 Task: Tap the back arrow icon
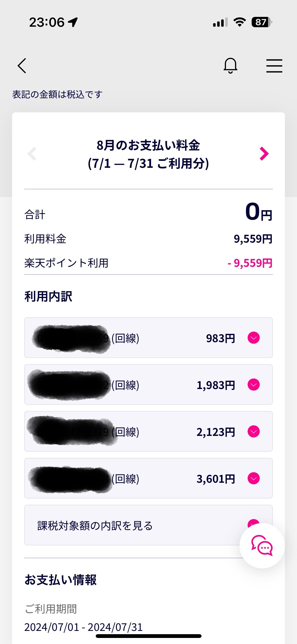click(22, 66)
